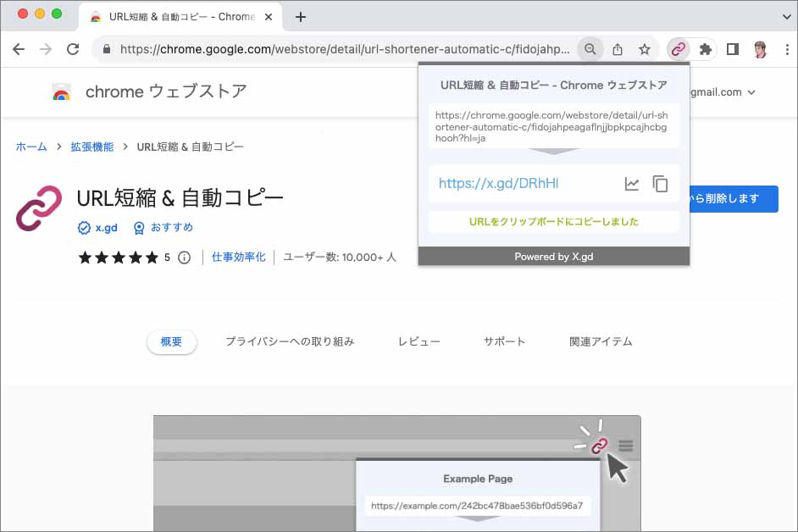Switch to the レビュー tab
This screenshot has height=532, width=798.
tap(418, 341)
